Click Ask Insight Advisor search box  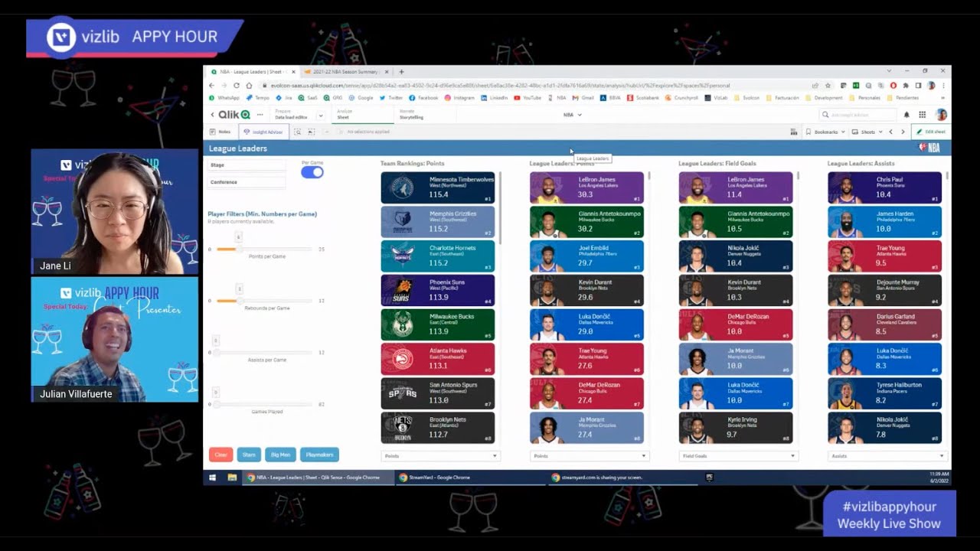pyautogui.click(x=857, y=115)
